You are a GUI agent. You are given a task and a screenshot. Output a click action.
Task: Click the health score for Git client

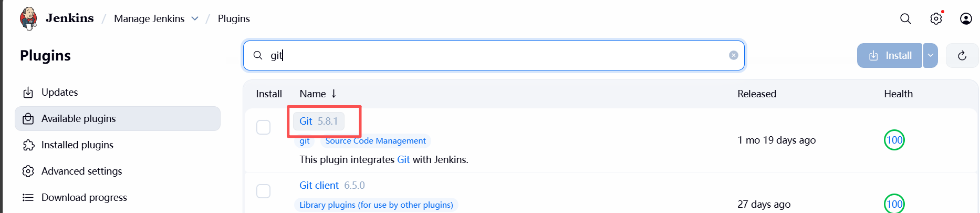(x=894, y=204)
